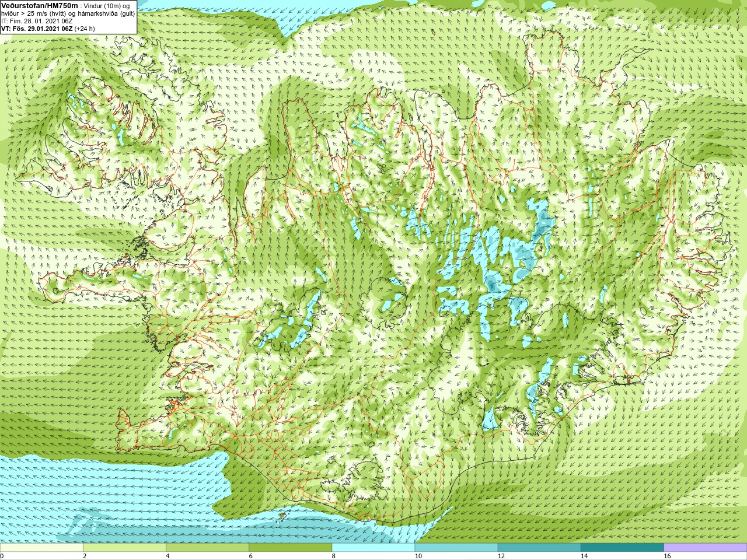Viewport: 747px width, 560px height.
Task: Click the legend scale label '14'
Action: tap(584, 556)
